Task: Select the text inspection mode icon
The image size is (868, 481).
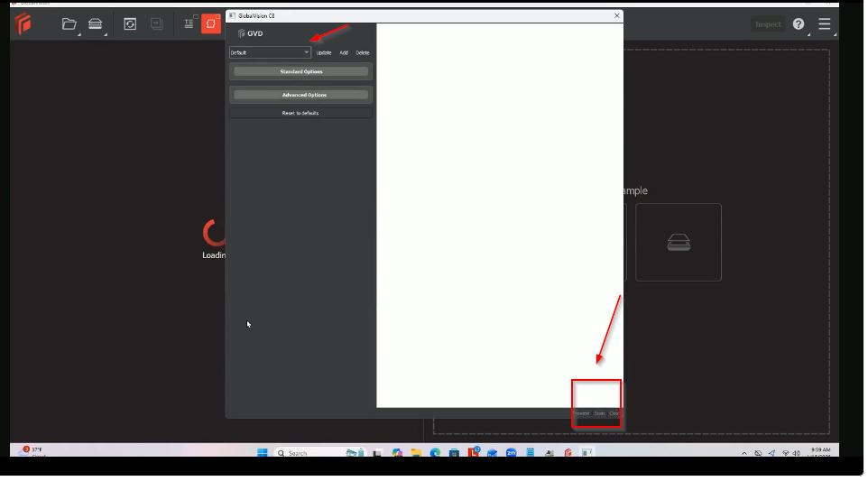Action: (189, 24)
